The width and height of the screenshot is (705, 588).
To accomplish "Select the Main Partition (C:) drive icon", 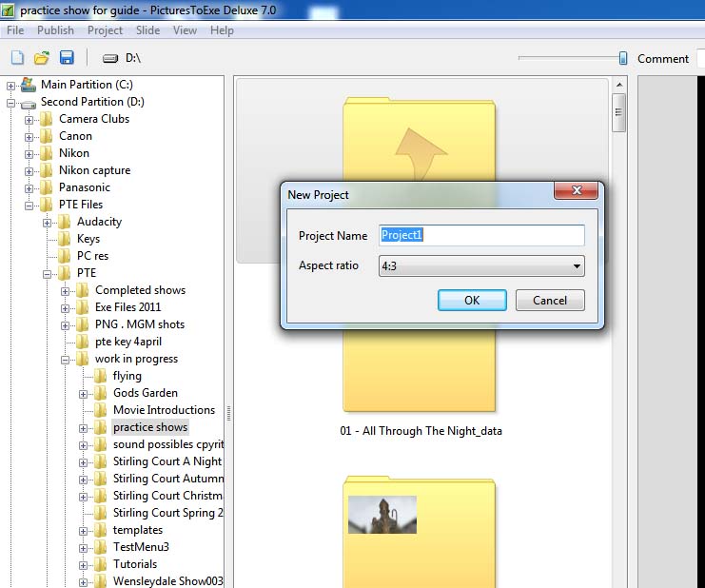I will [29, 85].
